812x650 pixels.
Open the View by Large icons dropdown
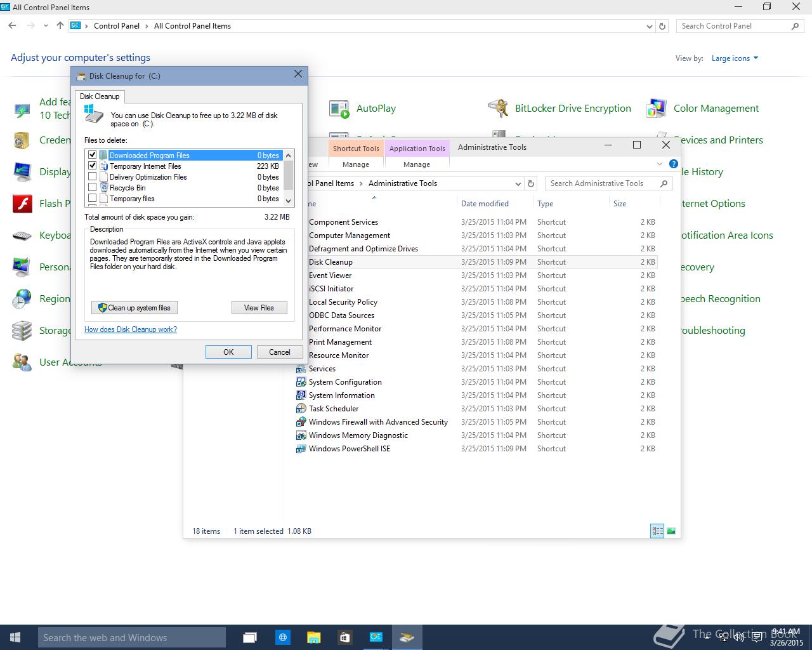[x=735, y=58]
